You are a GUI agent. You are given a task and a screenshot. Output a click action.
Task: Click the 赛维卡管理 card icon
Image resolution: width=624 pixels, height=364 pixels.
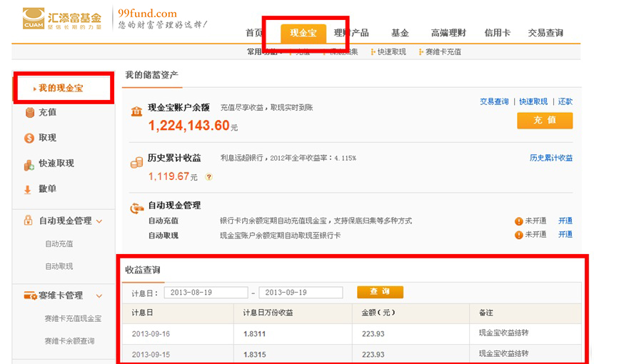[30, 295]
